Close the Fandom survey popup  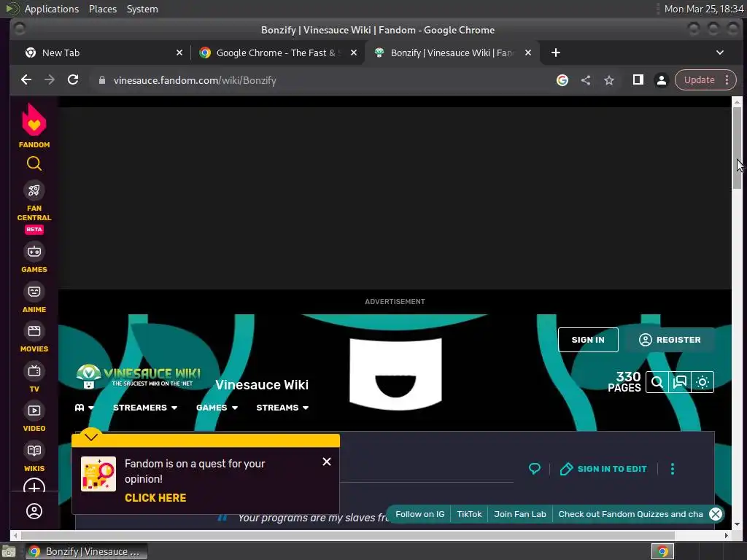[326, 462]
